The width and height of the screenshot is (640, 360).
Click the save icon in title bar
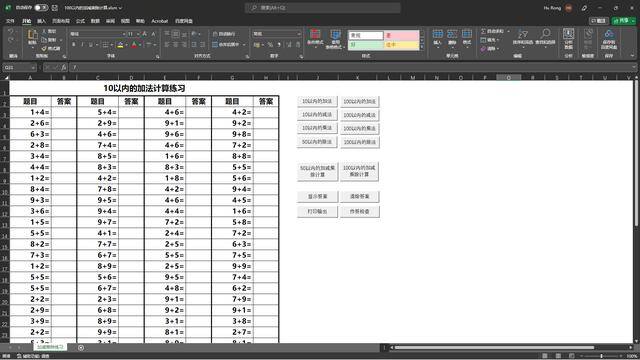point(55,8)
